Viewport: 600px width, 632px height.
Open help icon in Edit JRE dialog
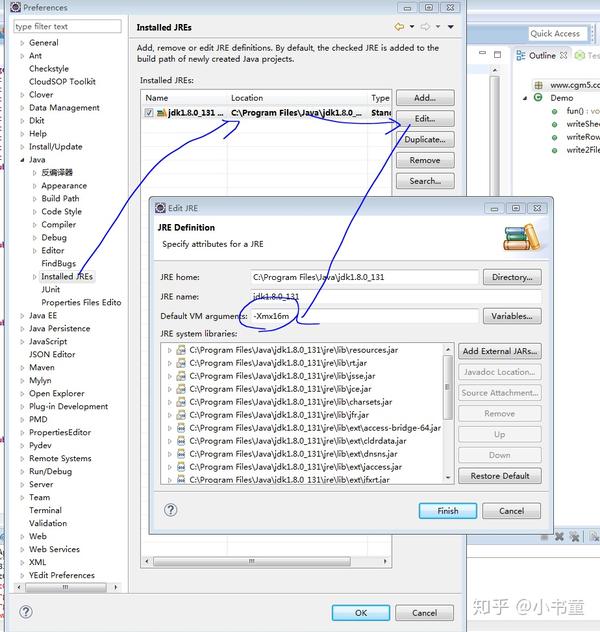pyautogui.click(x=170, y=510)
